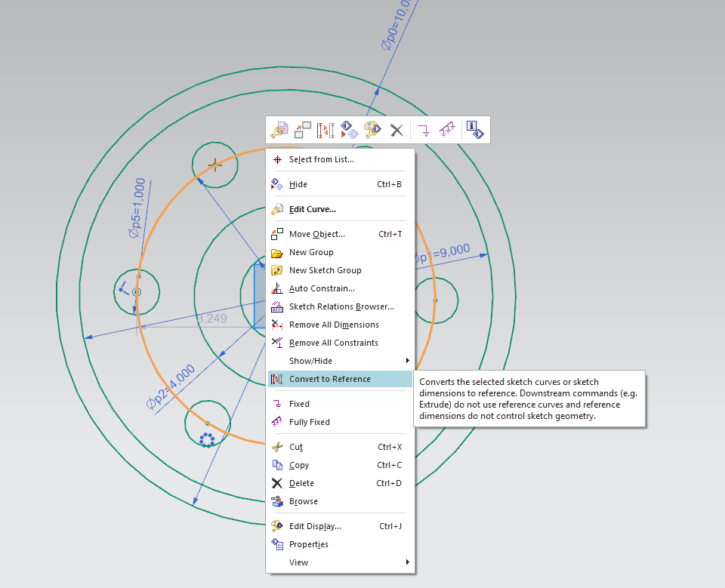Screen dimensions: 725x588
Task: Click Hide icon in the floating toolbar
Action: tap(348, 130)
